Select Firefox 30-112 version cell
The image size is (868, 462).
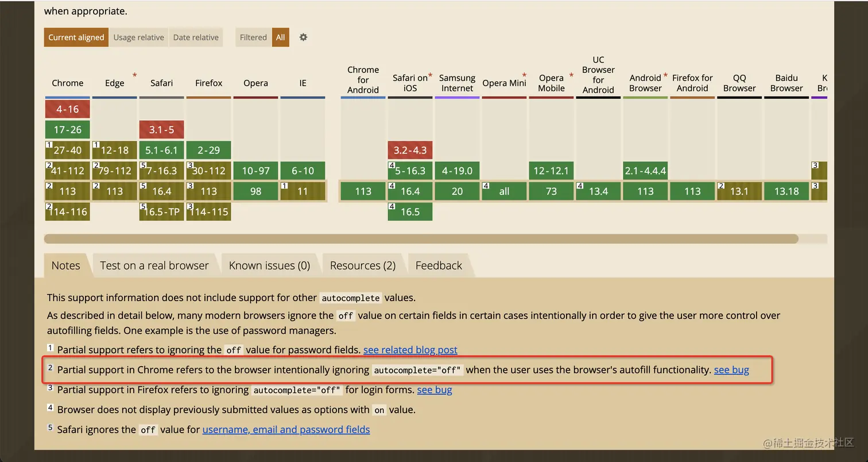click(x=209, y=171)
